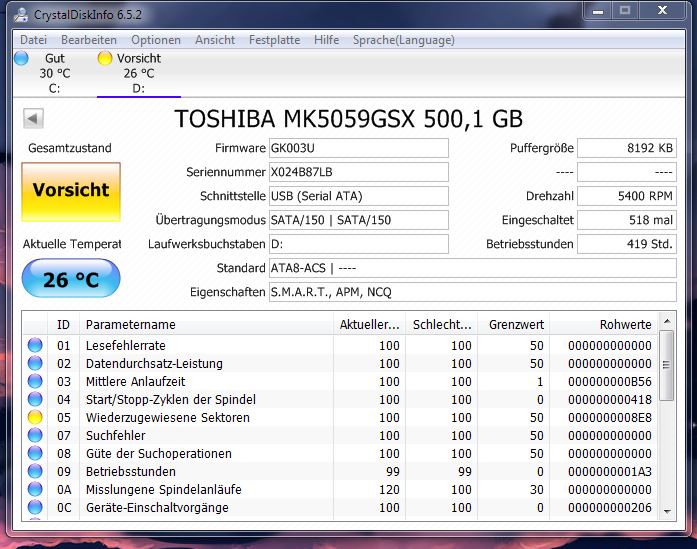Click the Übertragungsmodus field SATA/150

point(359,220)
